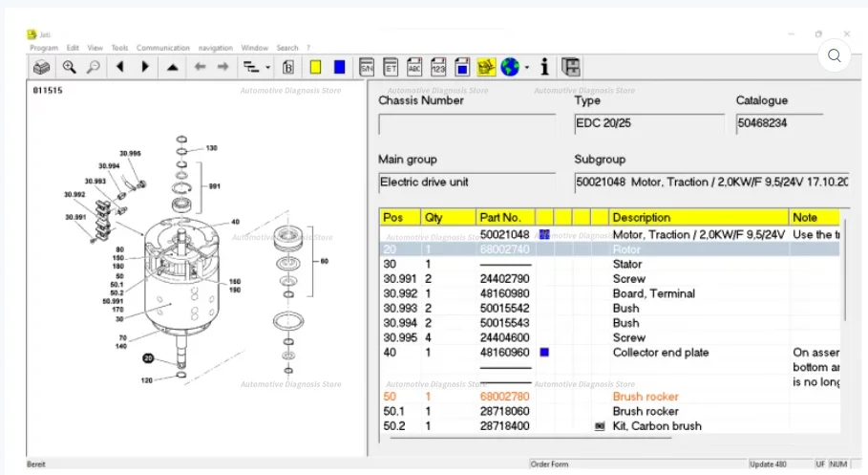Click the S/N search icon
This screenshot has width=868, height=475.
pos(367,67)
